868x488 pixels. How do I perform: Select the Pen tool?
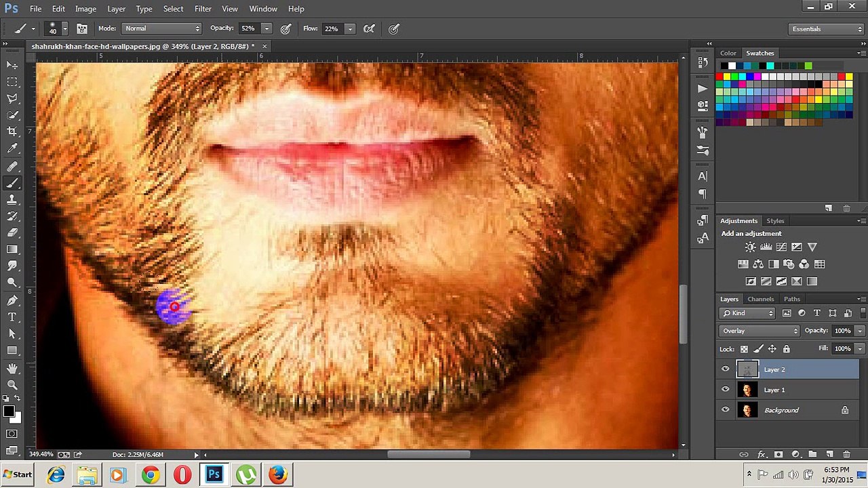(12, 300)
